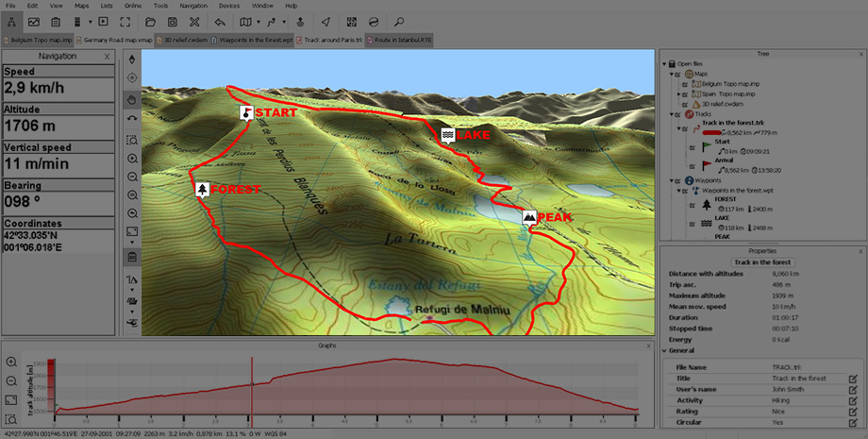Screen dimensions: 868x439
Task: Expand the Spain Topo map.imp tree node
Action: (x=681, y=93)
